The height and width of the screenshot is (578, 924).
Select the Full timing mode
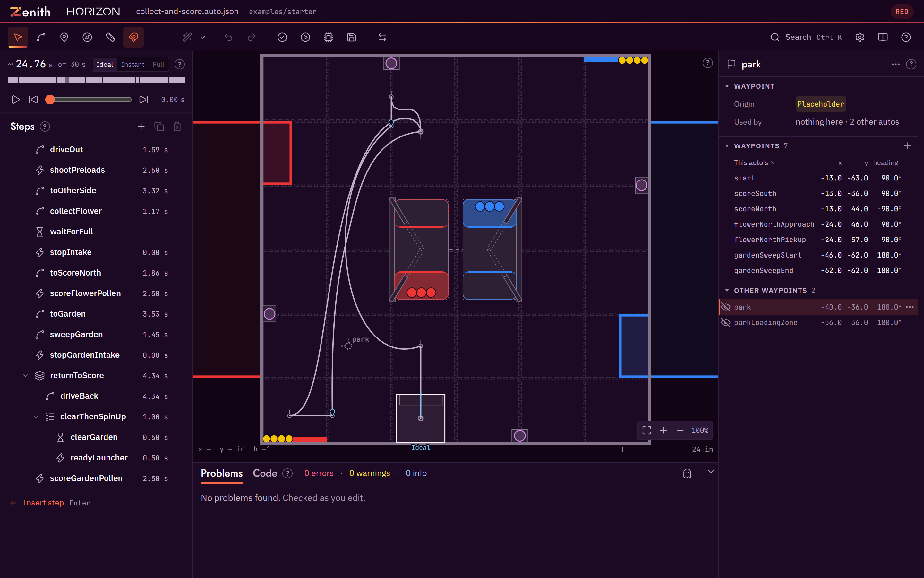(158, 64)
